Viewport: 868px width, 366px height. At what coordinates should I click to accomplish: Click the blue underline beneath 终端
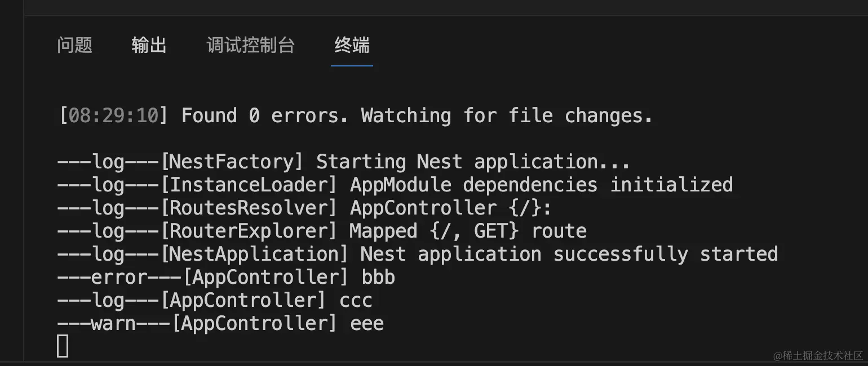click(x=352, y=66)
